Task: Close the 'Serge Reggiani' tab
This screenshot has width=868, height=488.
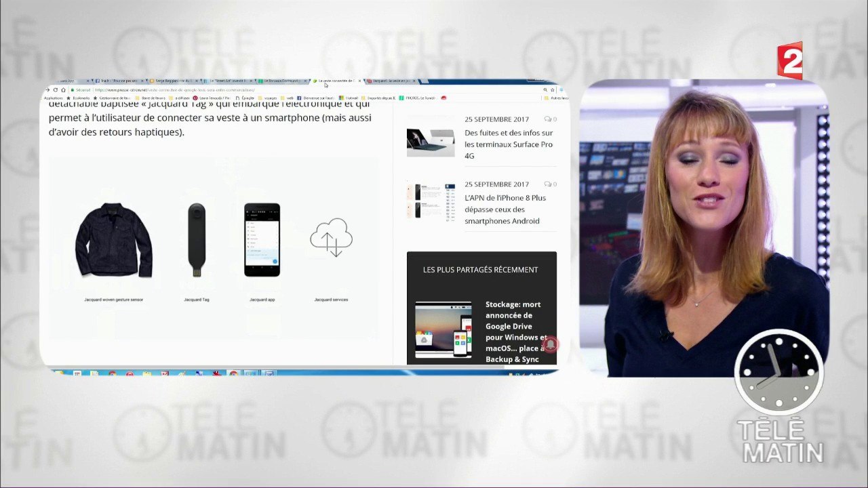Action: (197, 81)
